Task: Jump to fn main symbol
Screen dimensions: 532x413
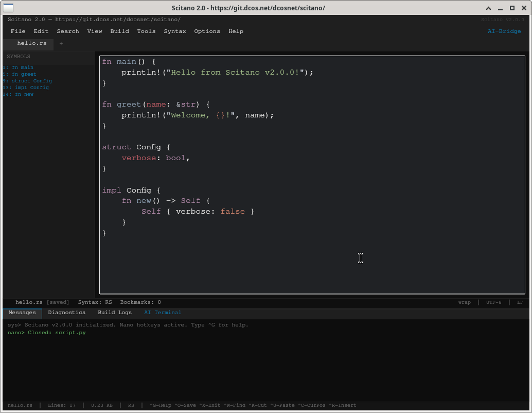Action: (x=19, y=67)
